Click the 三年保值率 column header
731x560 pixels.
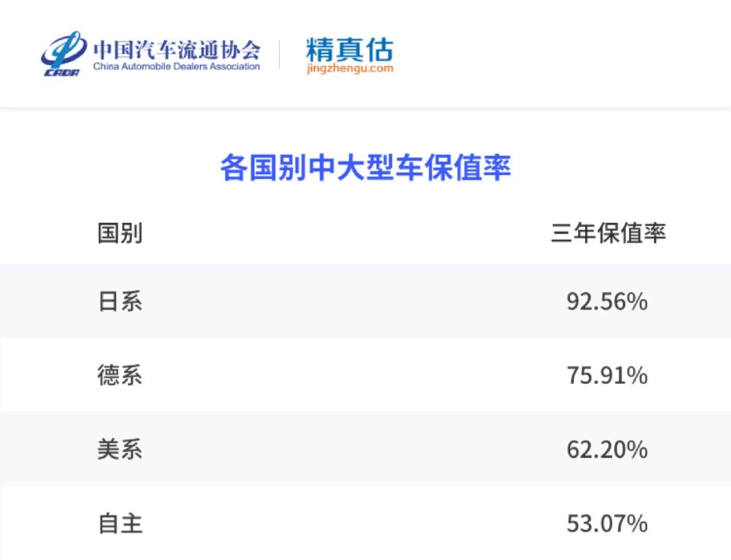(608, 233)
